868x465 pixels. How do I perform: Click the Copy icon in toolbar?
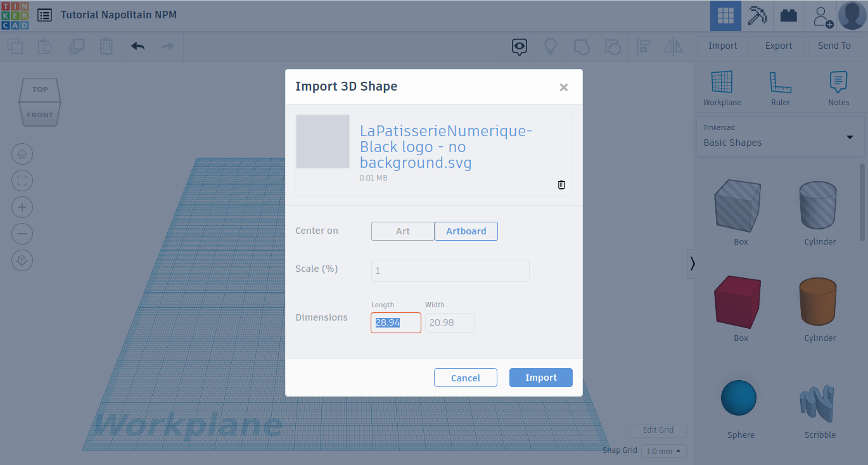[x=15, y=46]
